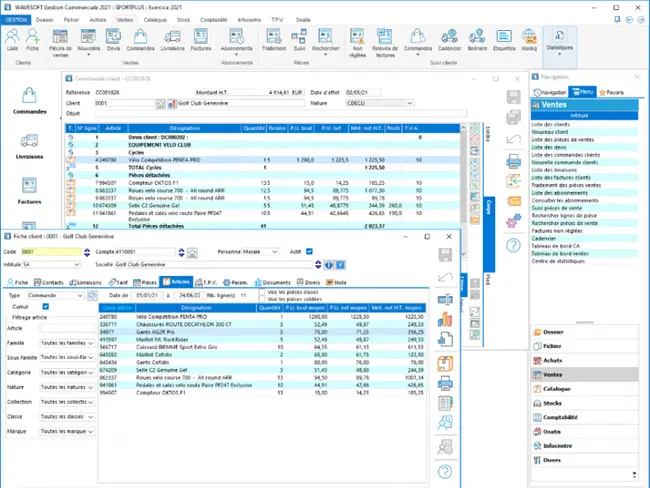Screen dimensions: 650x488
Task: Print the Commande client document
Action: click(x=513, y=161)
